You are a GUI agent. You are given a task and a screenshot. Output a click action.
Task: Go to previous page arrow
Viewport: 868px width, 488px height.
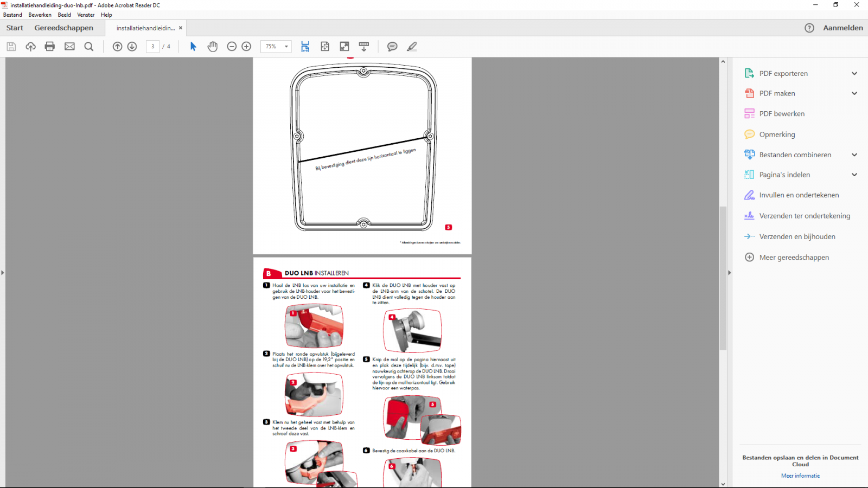[x=117, y=47]
